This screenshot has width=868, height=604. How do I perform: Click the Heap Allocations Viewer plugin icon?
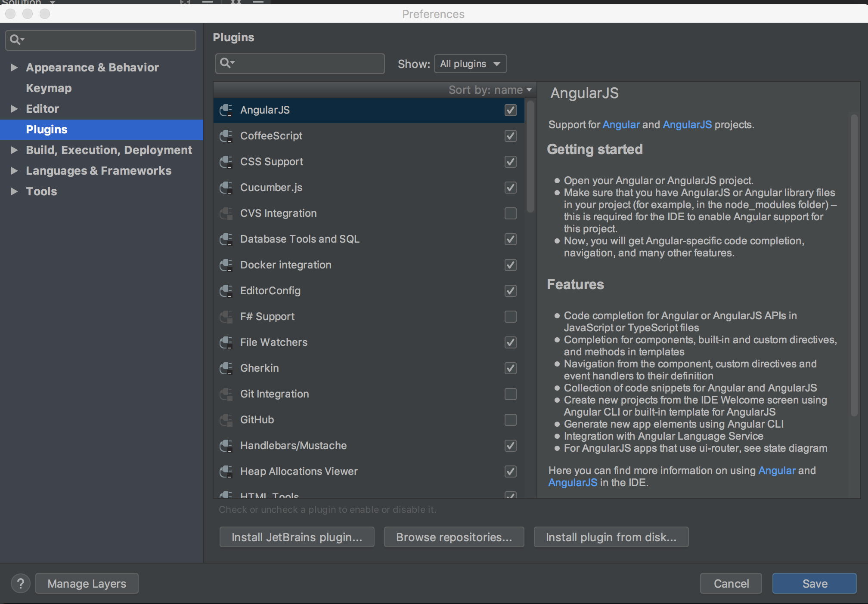pos(226,471)
